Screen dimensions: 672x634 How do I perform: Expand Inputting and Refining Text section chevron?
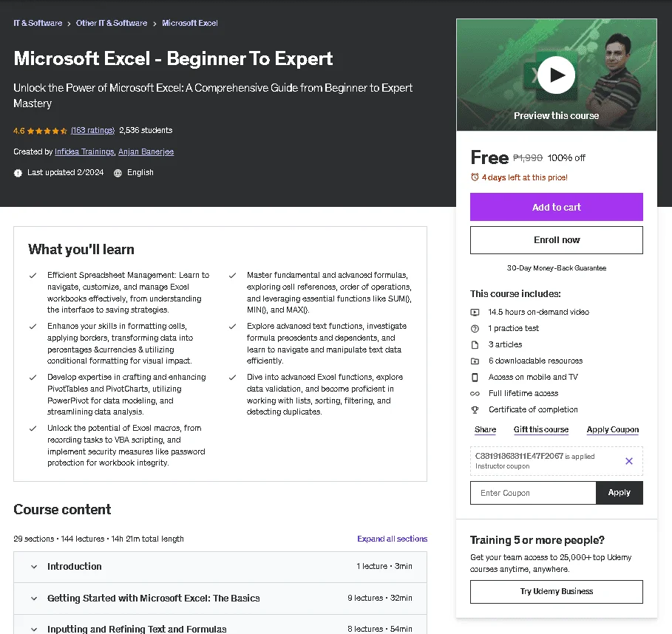(34, 630)
